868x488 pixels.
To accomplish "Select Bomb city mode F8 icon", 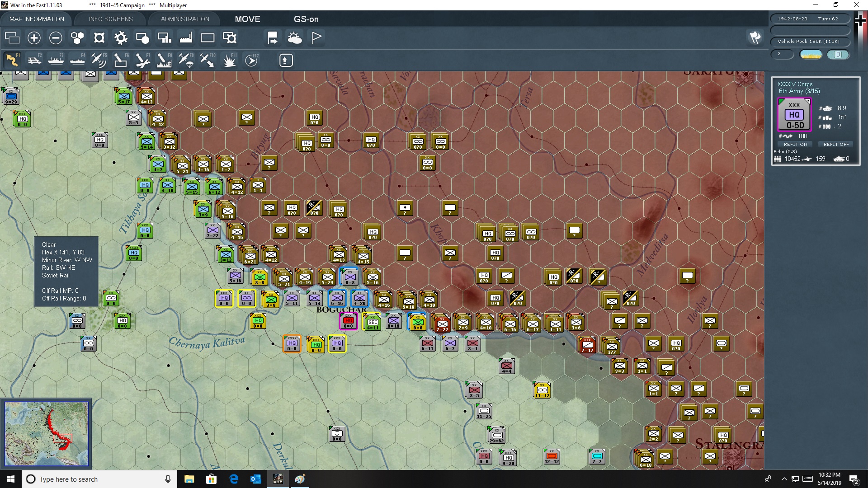I will tap(164, 60).
